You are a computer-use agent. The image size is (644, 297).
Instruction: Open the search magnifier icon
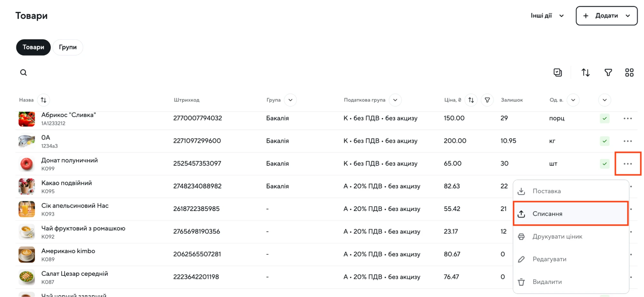[x=24, y=73]
